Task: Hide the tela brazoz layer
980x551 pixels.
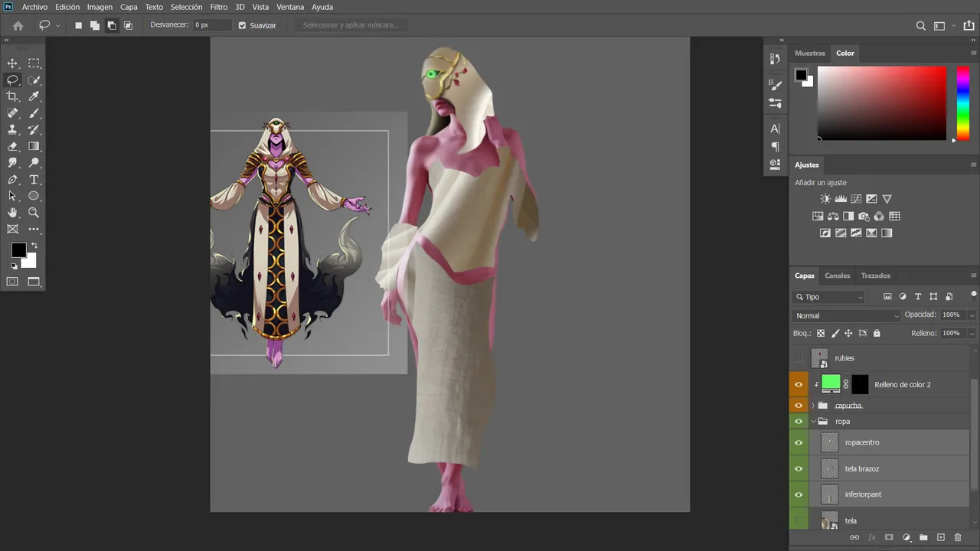Action: coord(799,468)
